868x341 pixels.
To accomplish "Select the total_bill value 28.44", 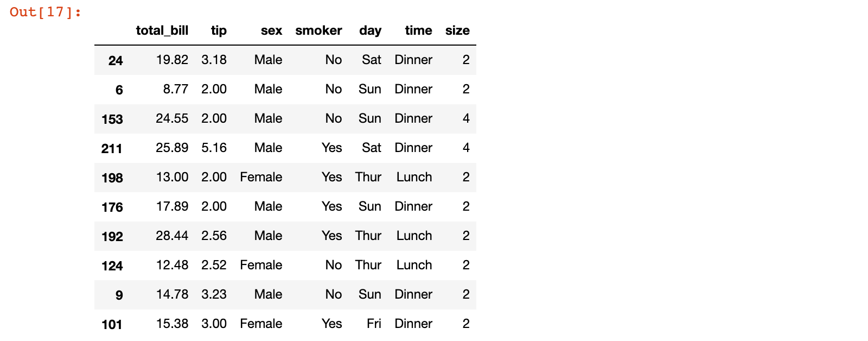I will point(172,236).
